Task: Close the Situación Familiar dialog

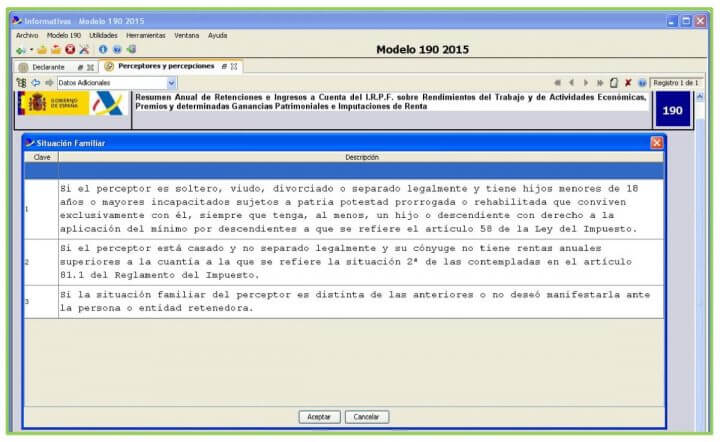Action: click(657, 143)
